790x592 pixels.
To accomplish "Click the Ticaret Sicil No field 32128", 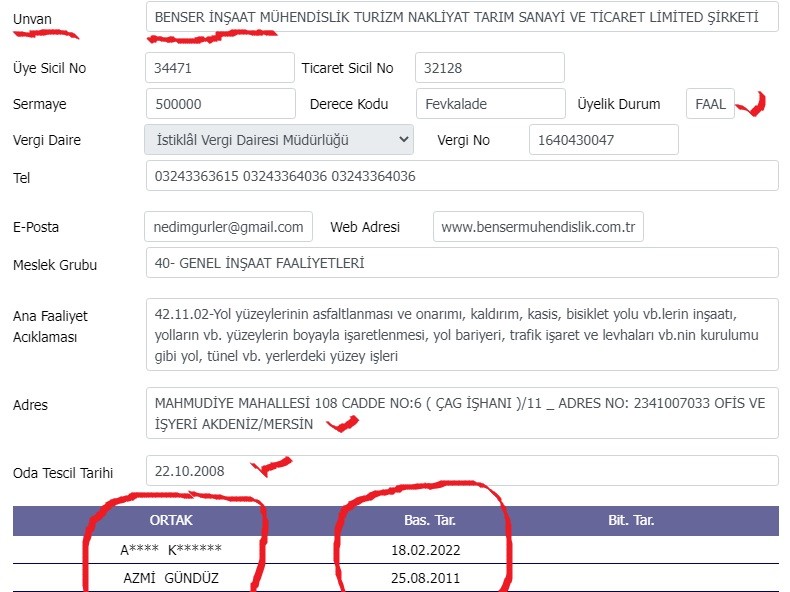I will [x=490, y=68].
